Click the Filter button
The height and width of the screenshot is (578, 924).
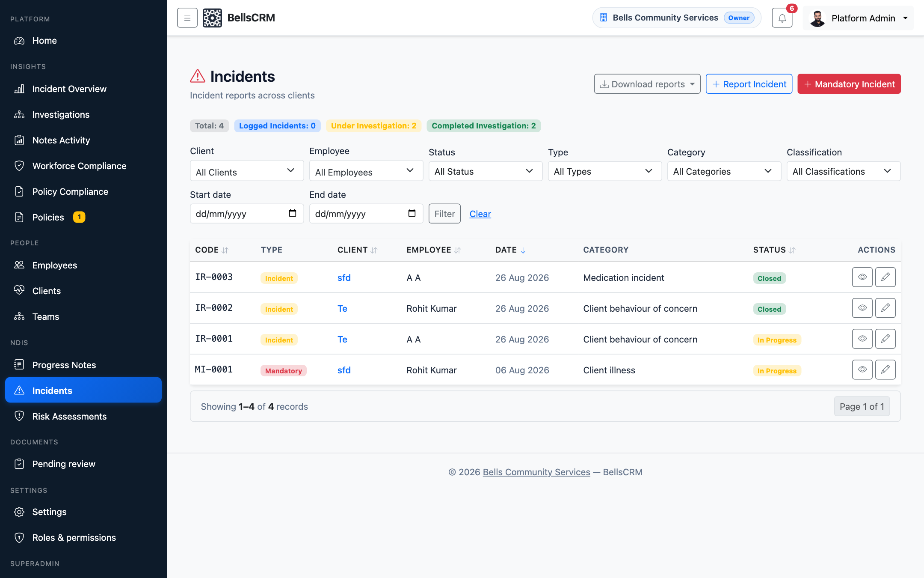444,214
